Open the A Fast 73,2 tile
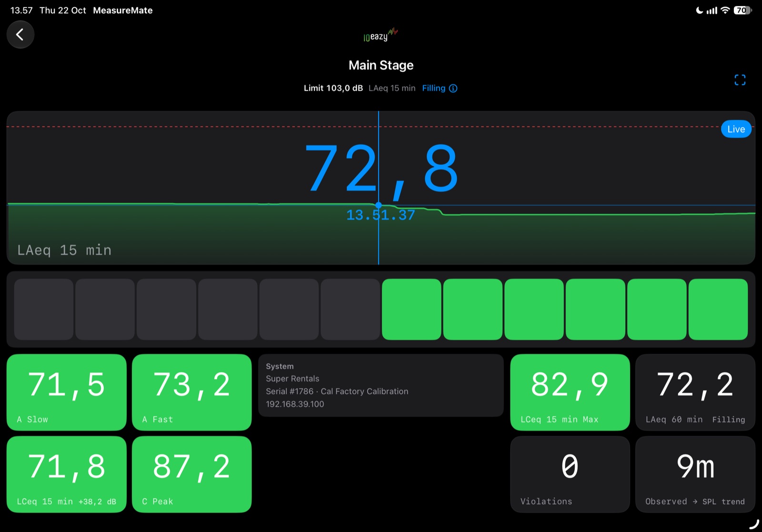The image size is (762, 532). pos(191,392)
